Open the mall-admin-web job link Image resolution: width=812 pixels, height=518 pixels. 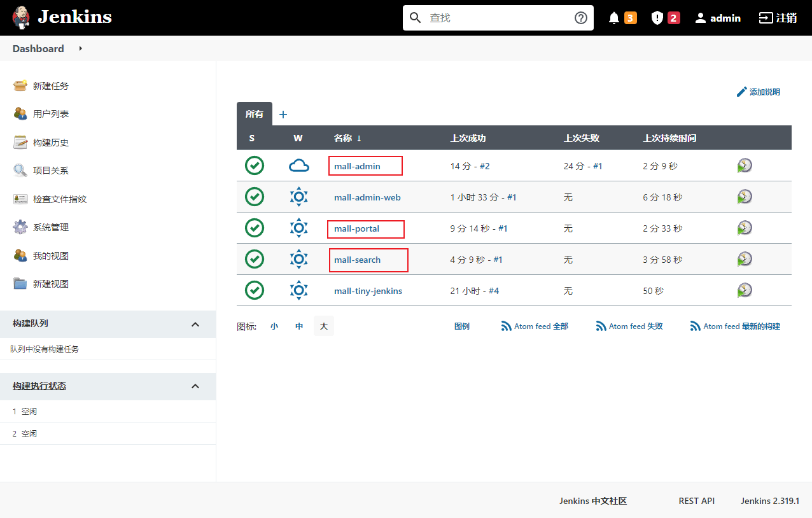pos(367,197)
